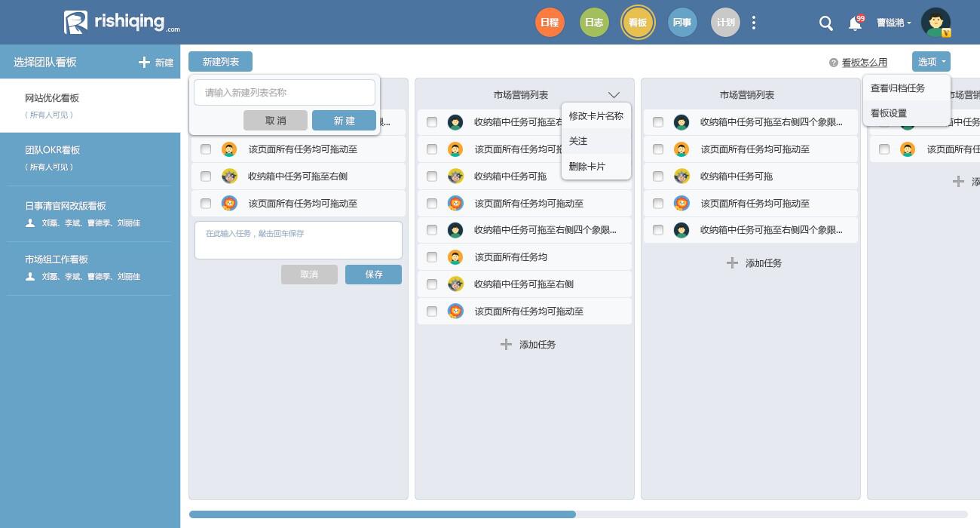Check first task in third list
This screenshot has height=528, width=980.
click(658, 122)
